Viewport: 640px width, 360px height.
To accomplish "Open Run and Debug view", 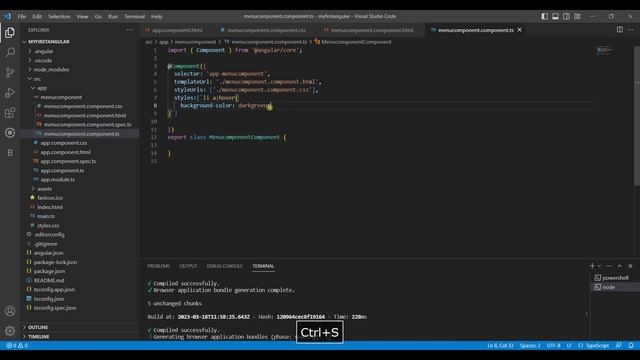I will pyautogui.click(x=10, y=93).
